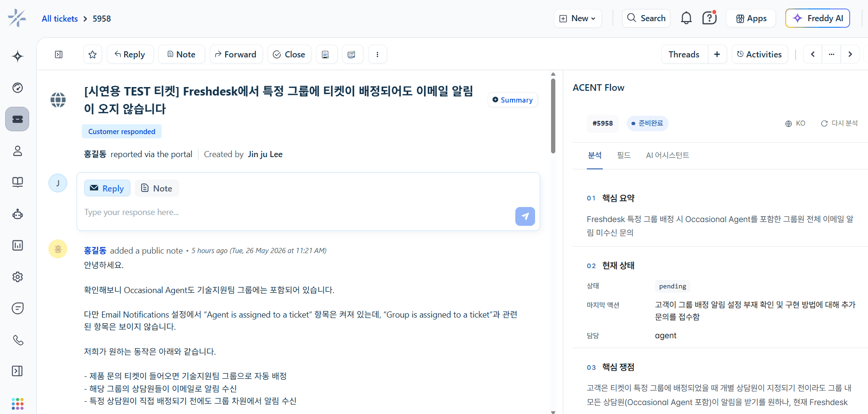Open the help question mark icon
Viewport: 868px width, 414px height.
click(x=709, y=18)
